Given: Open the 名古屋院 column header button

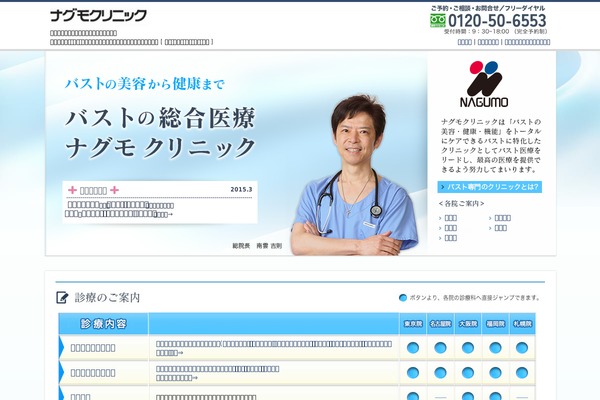Looking at the screenshot, I should click(440, 324).
